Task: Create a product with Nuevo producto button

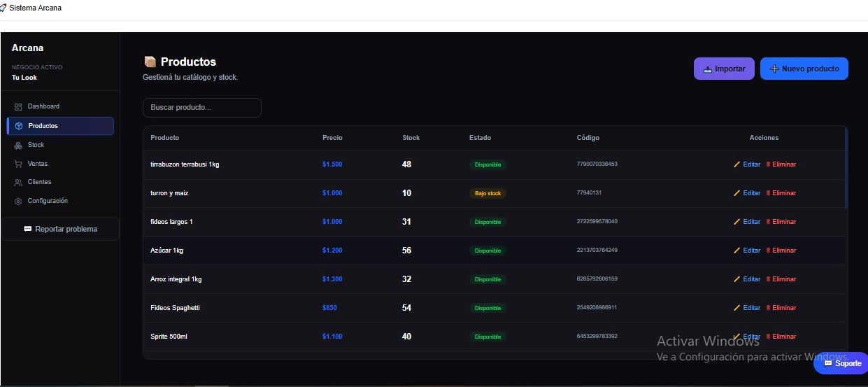Action: pyautogui.click(x=804, y=69)
